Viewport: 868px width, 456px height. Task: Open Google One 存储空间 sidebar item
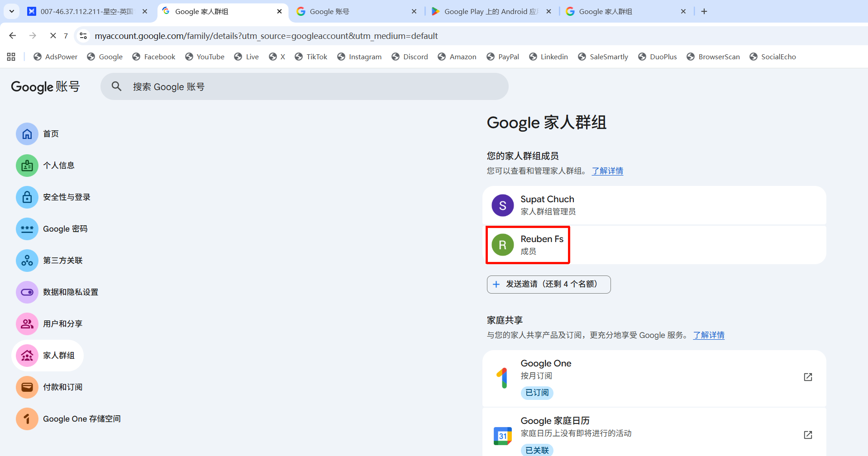click(81, 419)
